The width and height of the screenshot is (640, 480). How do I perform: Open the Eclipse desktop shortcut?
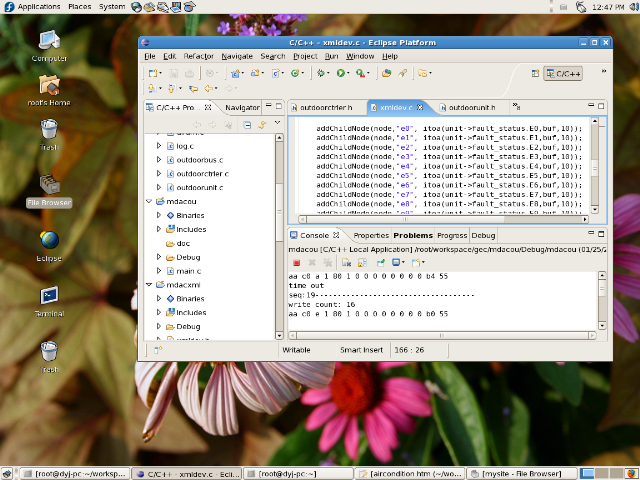pos(50,242)
